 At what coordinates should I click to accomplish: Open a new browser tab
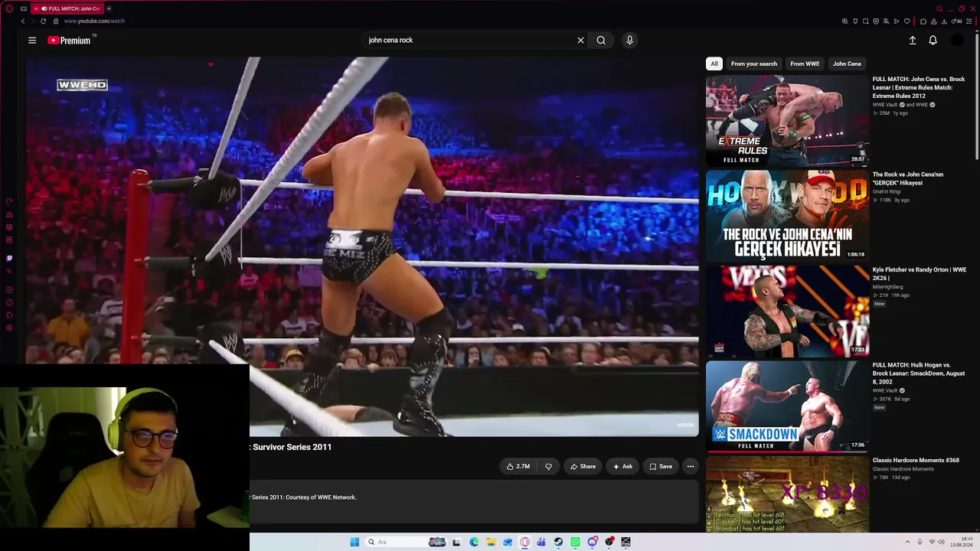(109, 8)
